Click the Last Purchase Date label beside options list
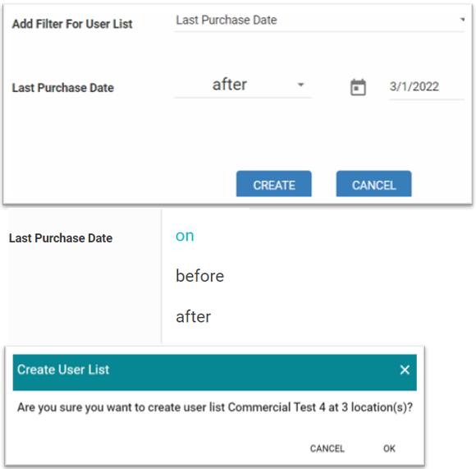This screenshot has width=476, height=469. [61, 238]
